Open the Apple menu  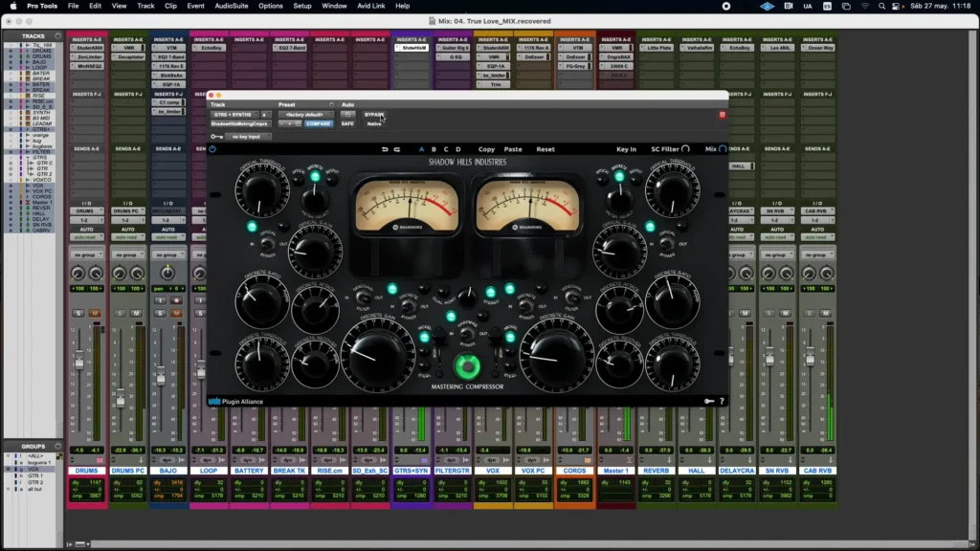pyautogui.click(x=13, y=7)
